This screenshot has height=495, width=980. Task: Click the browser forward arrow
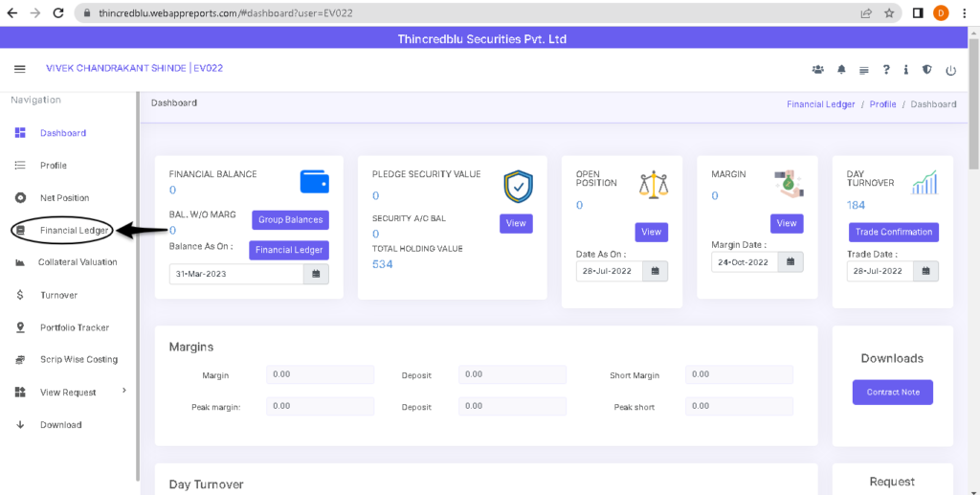pyautogui.click(x=35, y=12)
